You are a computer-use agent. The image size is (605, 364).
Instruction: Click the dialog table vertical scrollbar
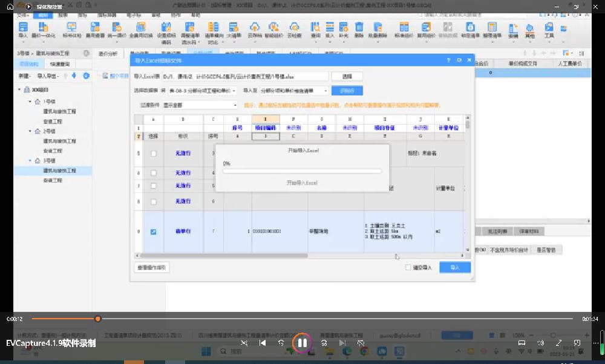pos(467,125)
